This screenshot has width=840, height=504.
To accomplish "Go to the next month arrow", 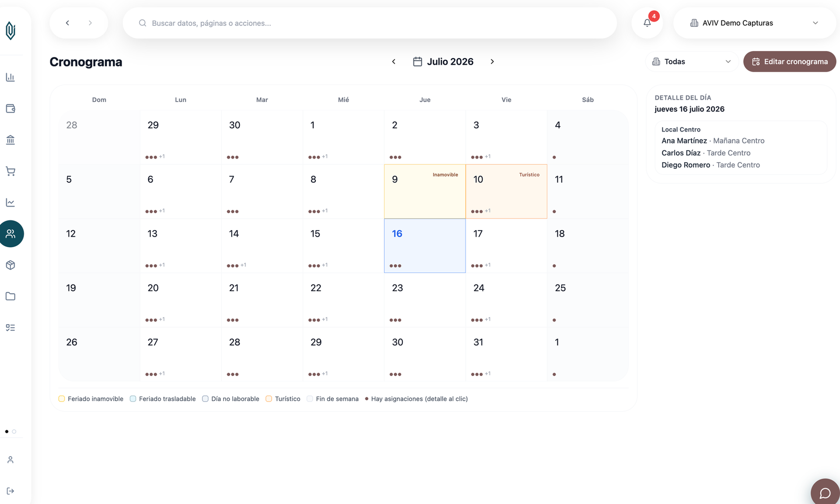I will [492, 62].
